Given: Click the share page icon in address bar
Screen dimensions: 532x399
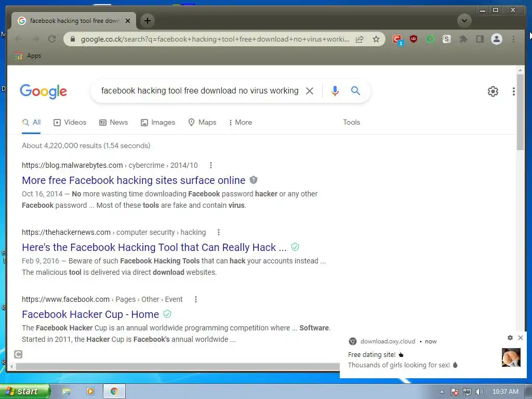Looking at the screenshot, I should (360, 39).
